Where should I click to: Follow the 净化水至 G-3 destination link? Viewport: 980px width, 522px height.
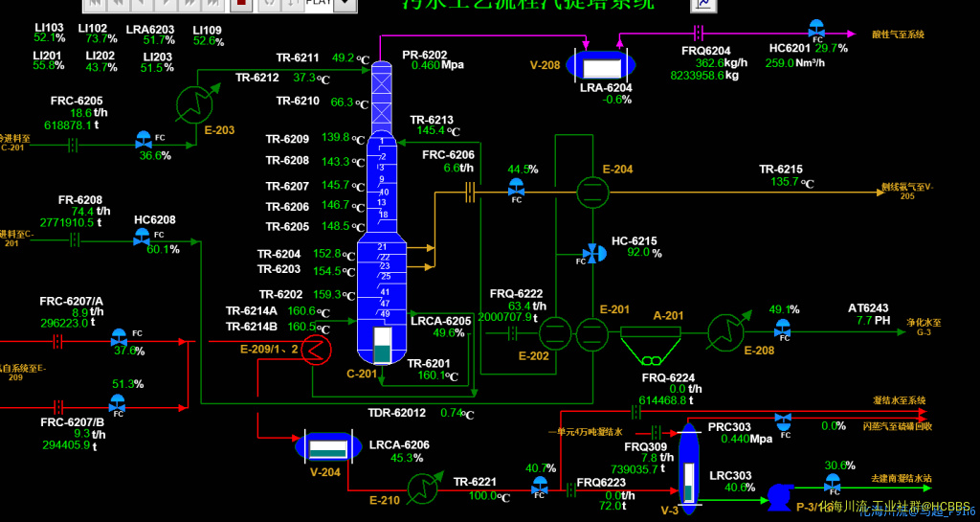tap(923, 327)
